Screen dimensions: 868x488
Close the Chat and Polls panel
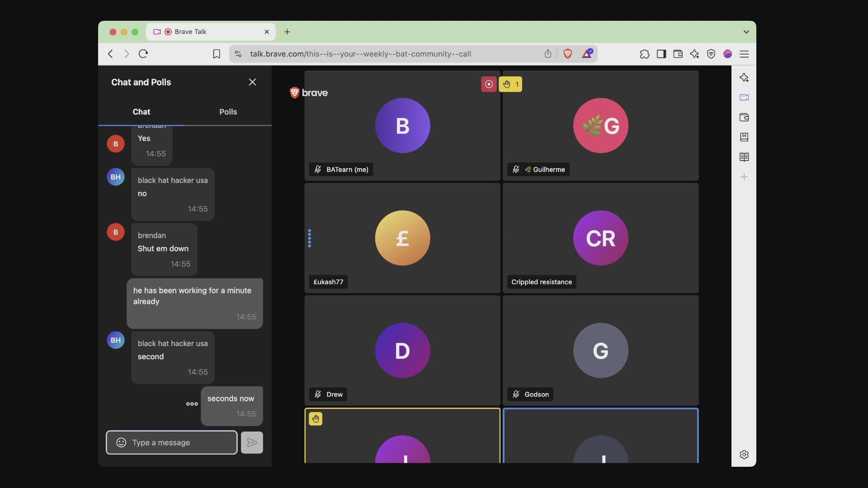252,82
